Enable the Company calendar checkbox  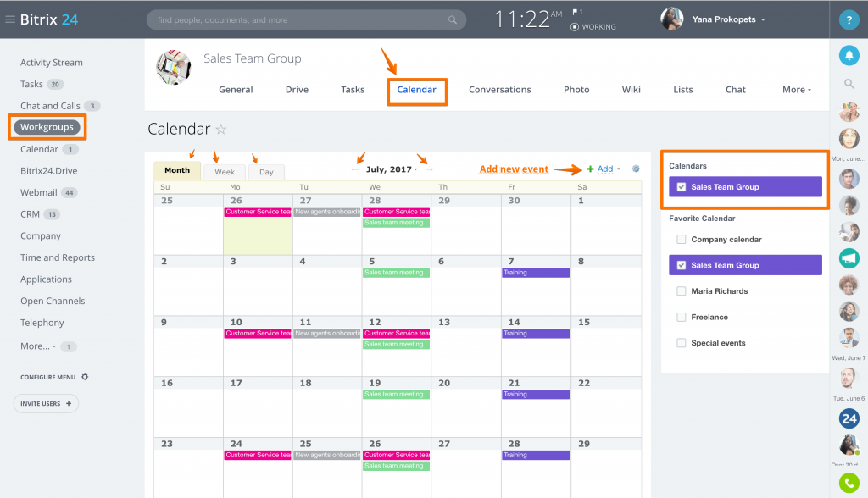click(682, 240)
